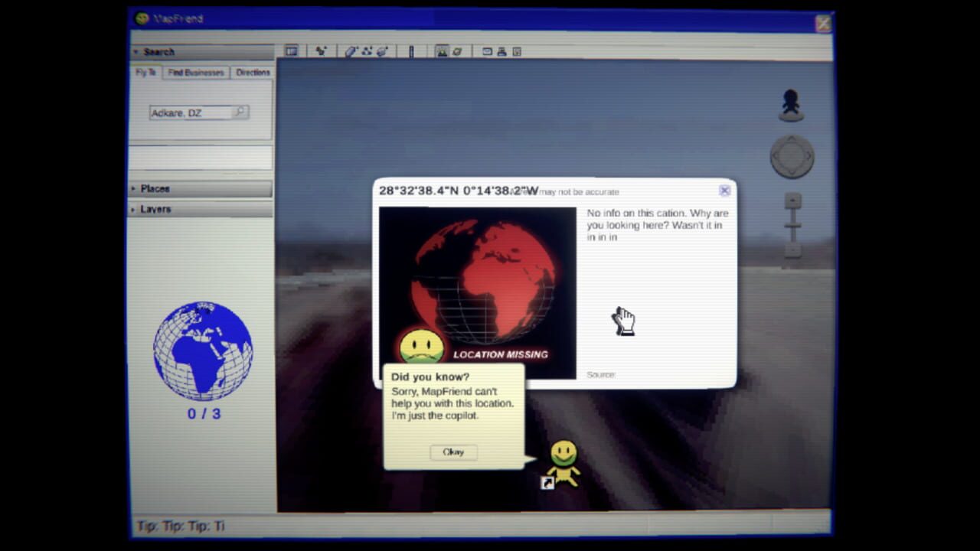Click the street view figure icon
The width and height of the screenshot is (980, 551).
coord(791,105)
